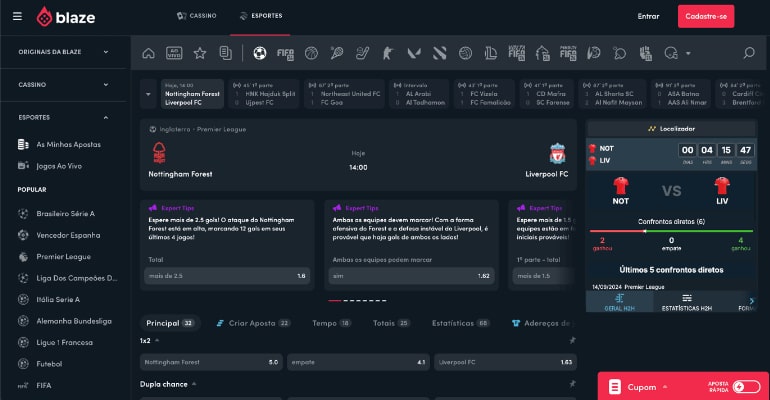
Task: Open more sports dropdown arrow
Action: pos(688,53)
